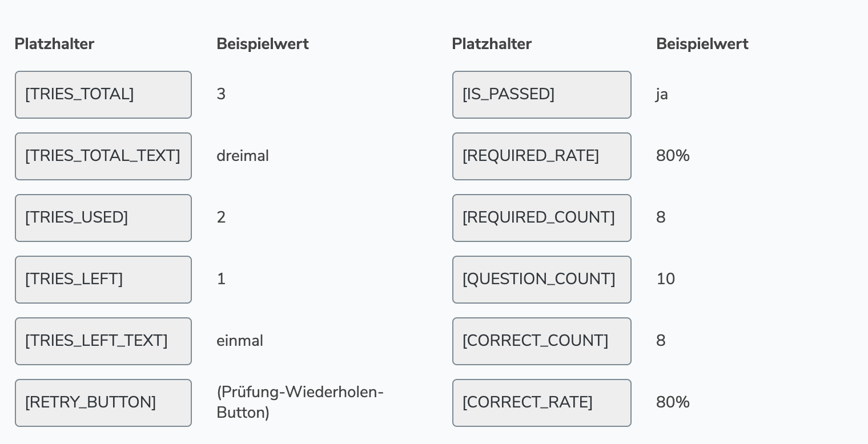The width and height of the screenshot is (868, 444).
Task: Choose the [TRIES_LEFT] placeholder
Action: click(103, 280)
